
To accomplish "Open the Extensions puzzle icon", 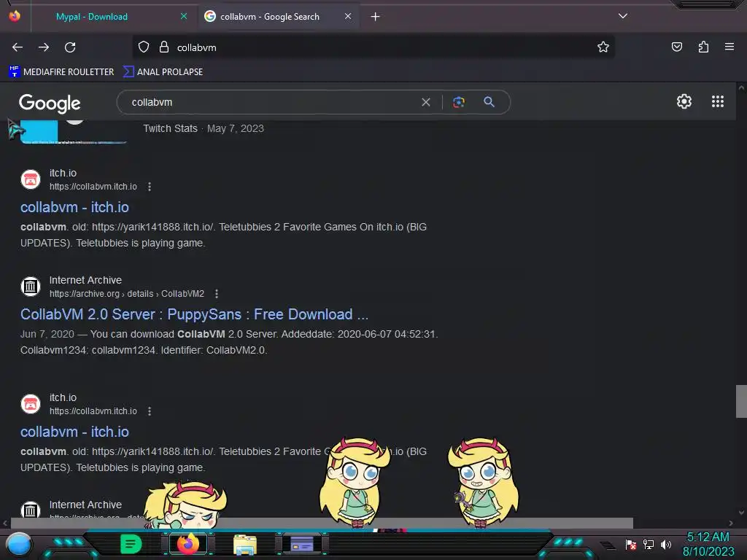I will click(x=703, y=47).
